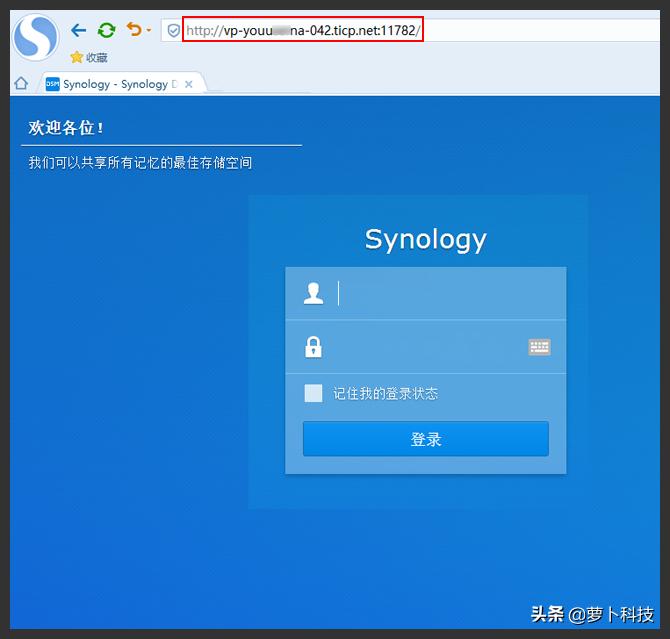Focus the password input field
The height and width of the screenshot is (639, 670).
[425, 347]
